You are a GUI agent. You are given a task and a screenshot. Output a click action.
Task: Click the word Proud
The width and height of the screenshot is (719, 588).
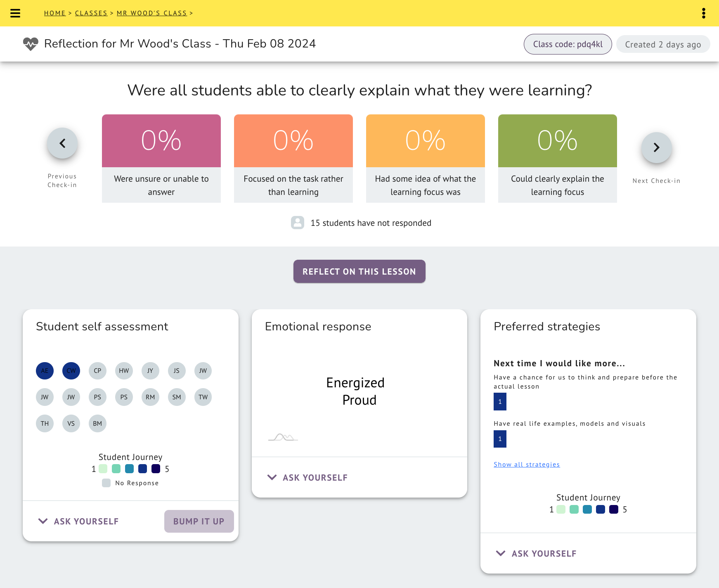[359, 400]
